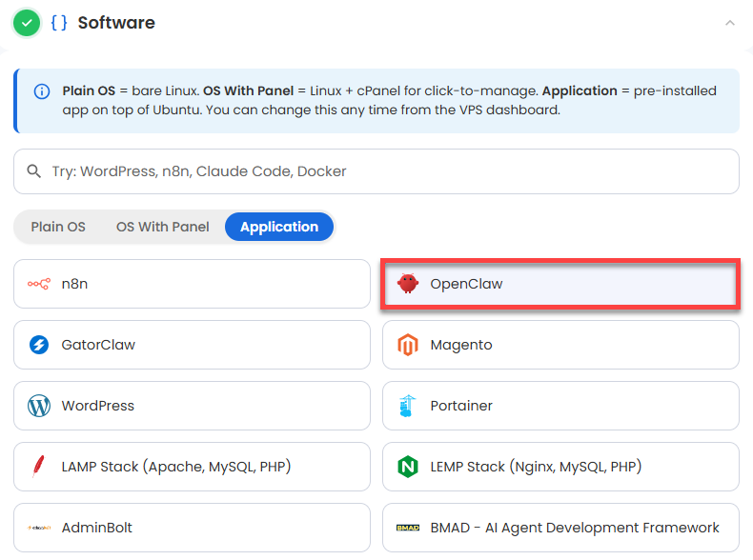This screenshot has height=560, width=753.
Task: Click the LEMP Stack Nginx icon
Action: tap(408, 467)
